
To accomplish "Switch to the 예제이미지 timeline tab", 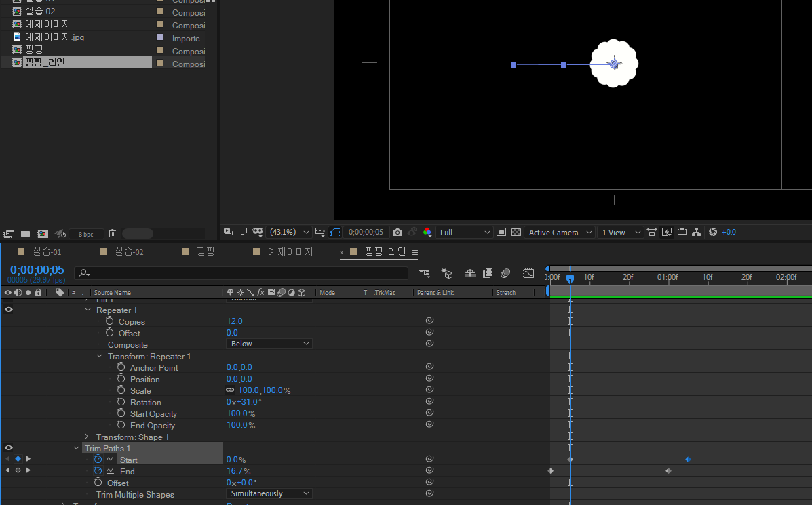I will pyautogui.click(x=290, y=251).
